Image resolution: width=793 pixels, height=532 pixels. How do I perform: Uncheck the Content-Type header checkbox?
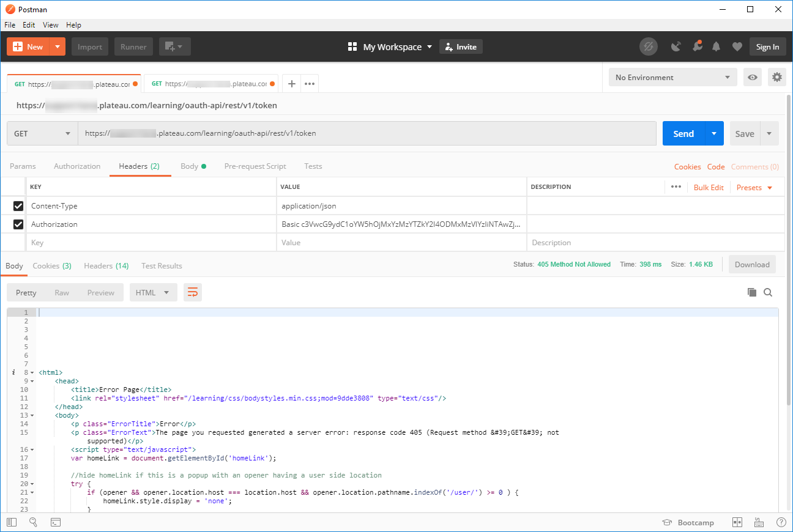18,206
